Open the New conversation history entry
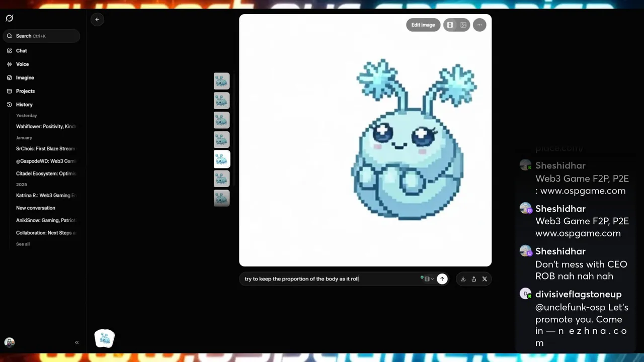Image resolution: width=644 pixels, height=362 pixels. pyautogui.click(x=36, y=208)
